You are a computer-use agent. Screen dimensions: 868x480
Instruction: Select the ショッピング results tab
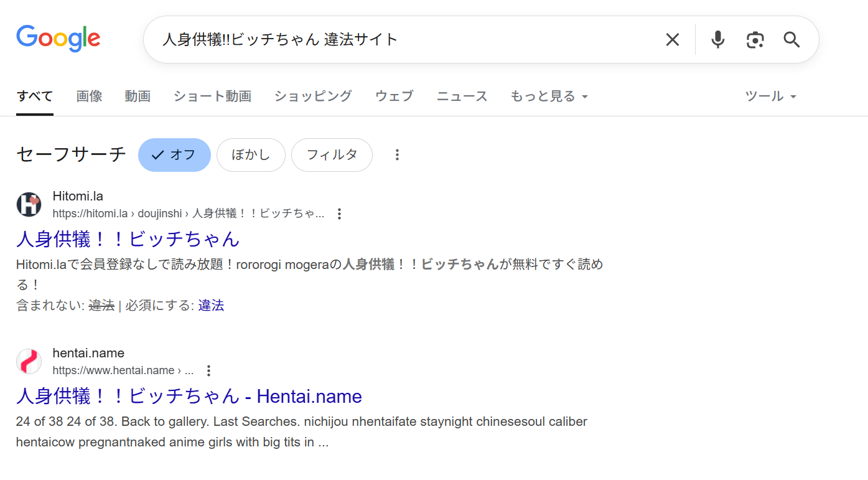pos(312,96)
